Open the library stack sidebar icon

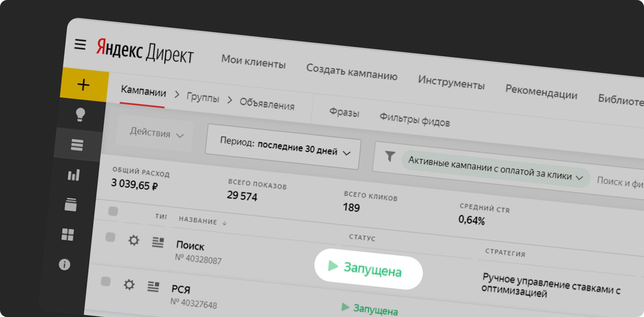(71, 204)
